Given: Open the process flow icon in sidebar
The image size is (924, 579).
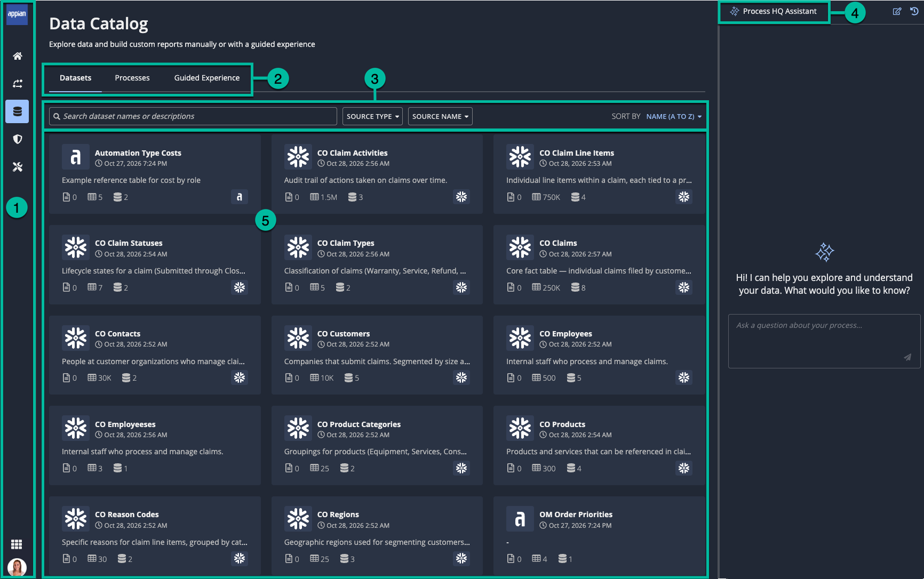Looking at the screenshot, I should (18, 84).
